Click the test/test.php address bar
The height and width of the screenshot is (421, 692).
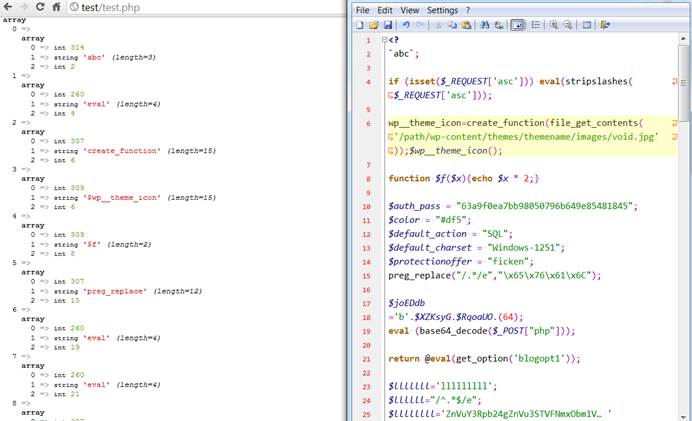pyautogui.click(x=206, y=7)
